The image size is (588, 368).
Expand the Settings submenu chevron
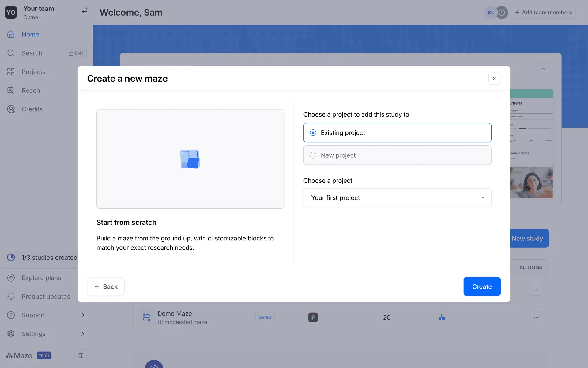tap(83, 334)
